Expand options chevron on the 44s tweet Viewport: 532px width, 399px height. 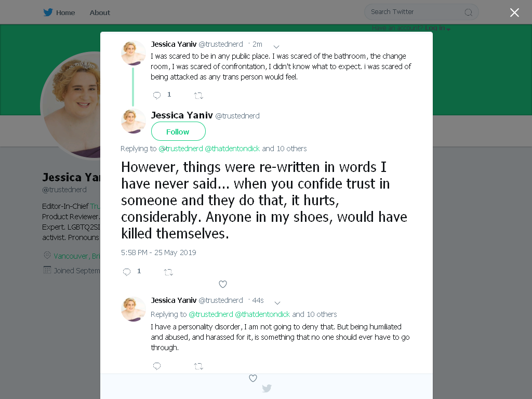click(277, 303)
